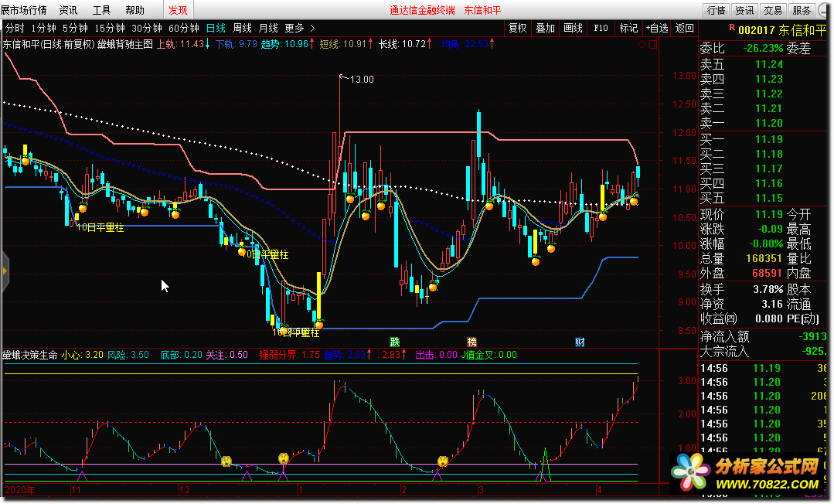Click the red split-panel square icon
Viewport: 834px width, 504px height.
point(653,45)
